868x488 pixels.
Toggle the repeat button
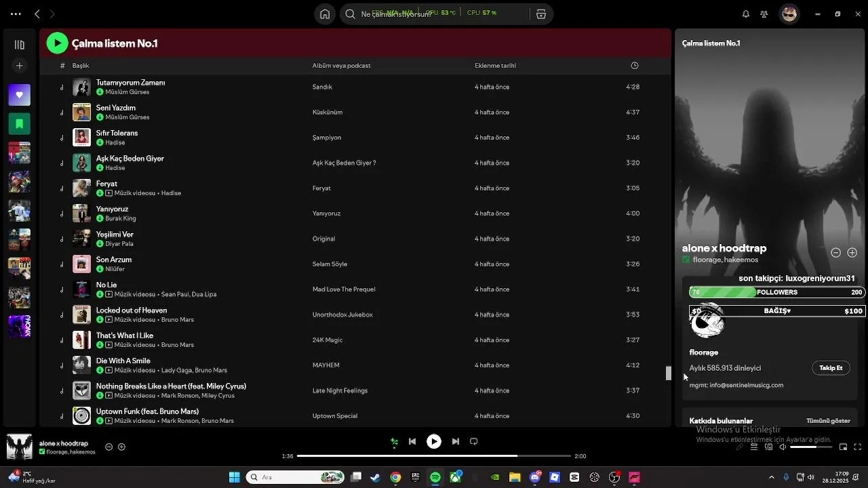point(474,441)
